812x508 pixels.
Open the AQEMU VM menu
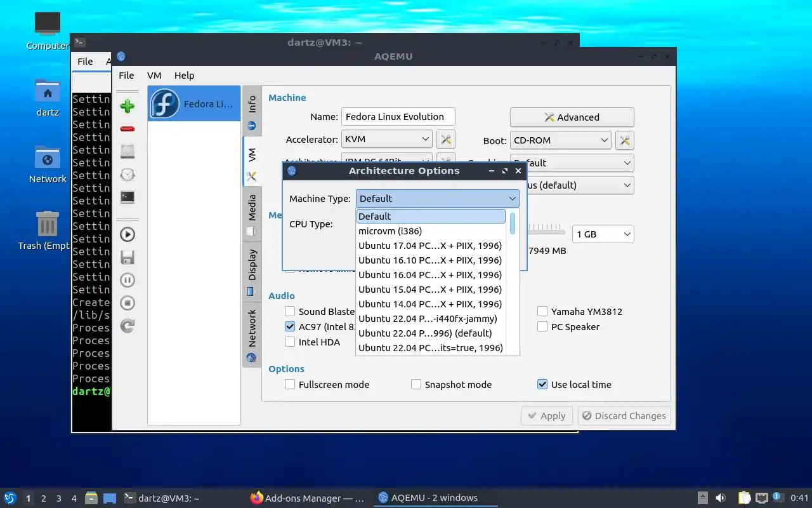[x=154, y=75]
